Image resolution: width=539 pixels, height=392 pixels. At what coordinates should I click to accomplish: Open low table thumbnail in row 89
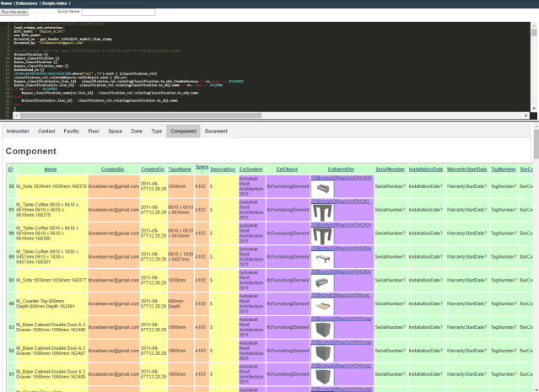[x=323, y=260]
